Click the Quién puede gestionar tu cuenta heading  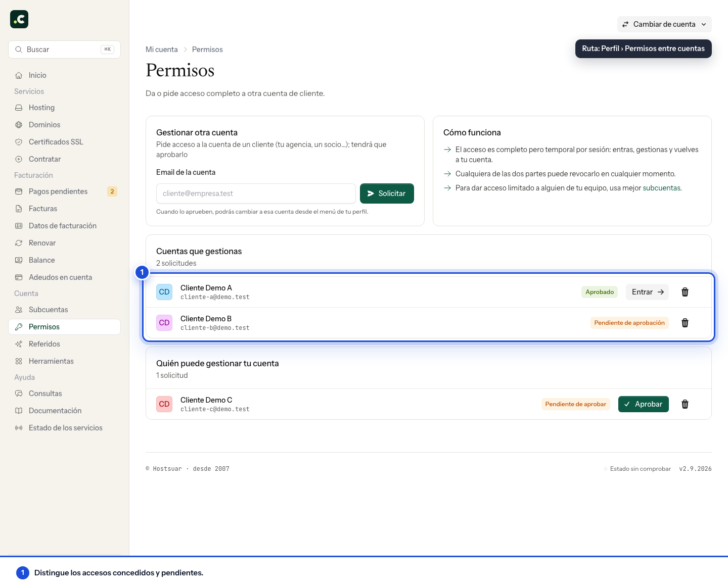[217, 363]
